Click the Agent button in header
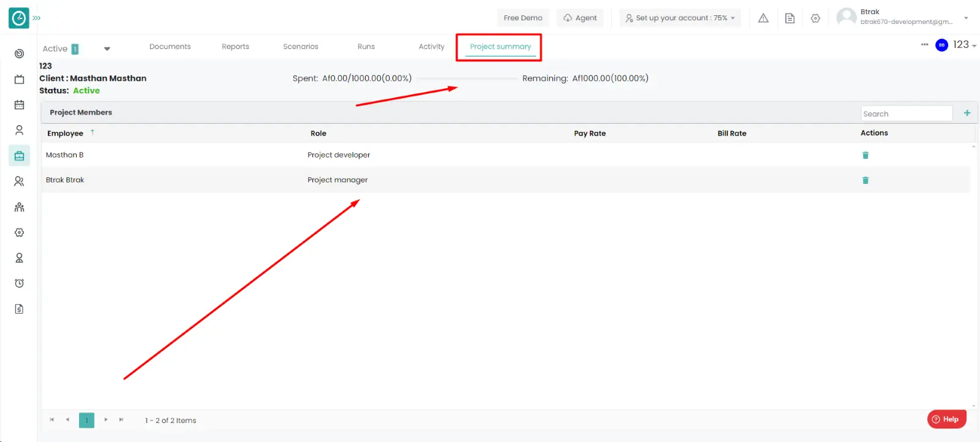The height and width of the screenshot is (442, 980). coord(580,18)
